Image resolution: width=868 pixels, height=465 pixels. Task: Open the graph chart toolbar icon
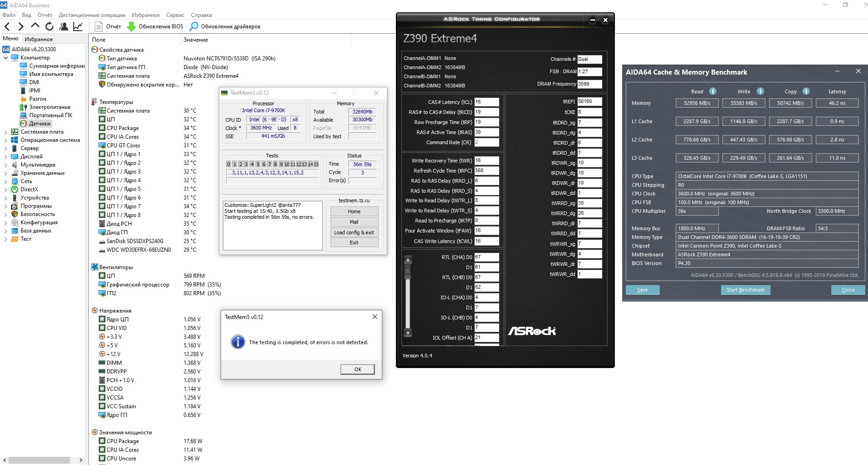78,27
